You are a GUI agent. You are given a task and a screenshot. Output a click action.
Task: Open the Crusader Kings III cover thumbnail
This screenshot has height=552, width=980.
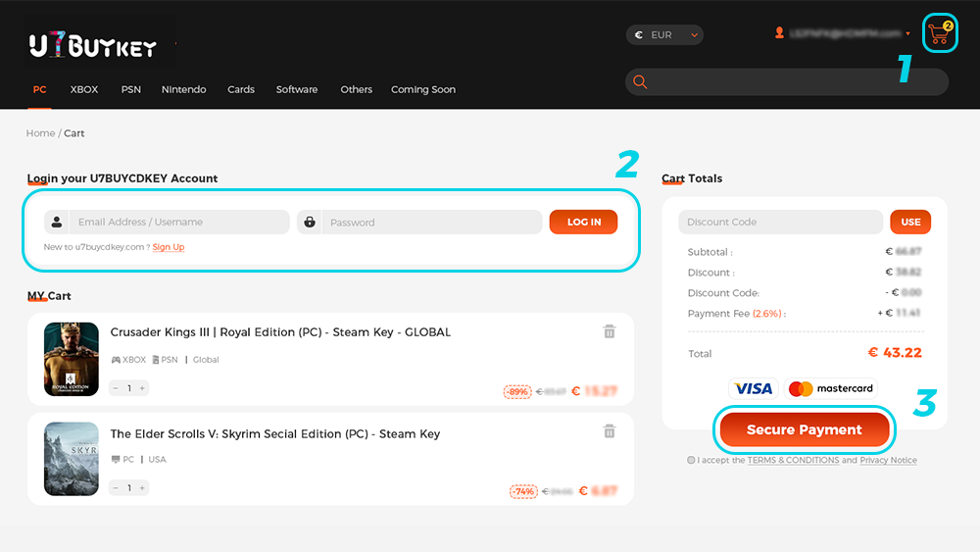pyautogui.click(x=72, y=359)
